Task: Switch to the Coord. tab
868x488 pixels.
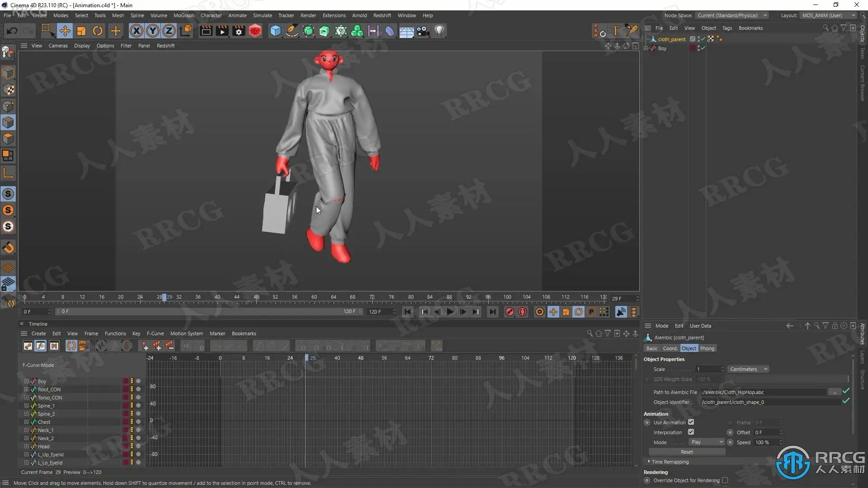Action: (x=670, y=348)
